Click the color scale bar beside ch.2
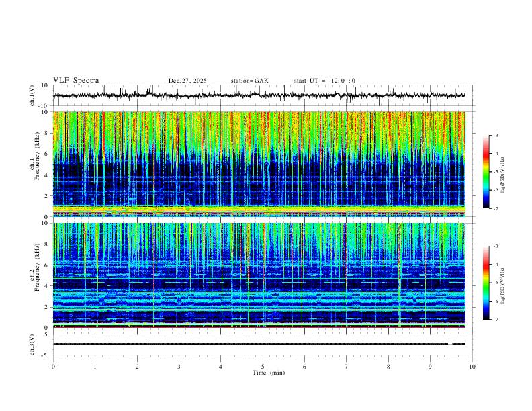Image resolution: width=532 pixels, height=411 pixels. pyautogui.click(x=486, y=283)
